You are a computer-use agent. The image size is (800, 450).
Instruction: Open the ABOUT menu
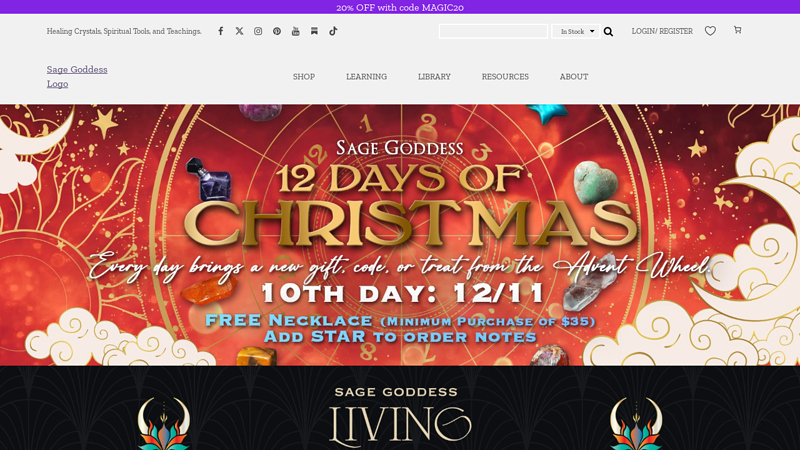pyautogui.click(x=574, y=77)
